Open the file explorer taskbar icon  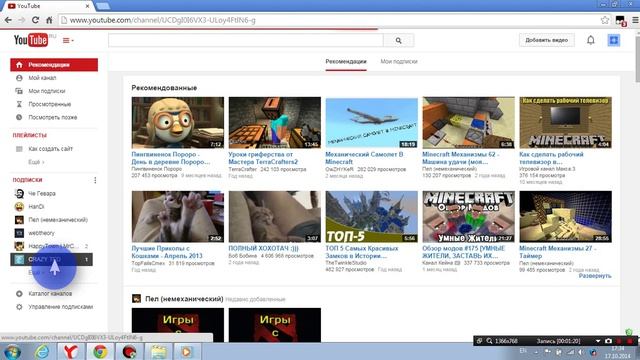tap(158, 351)
